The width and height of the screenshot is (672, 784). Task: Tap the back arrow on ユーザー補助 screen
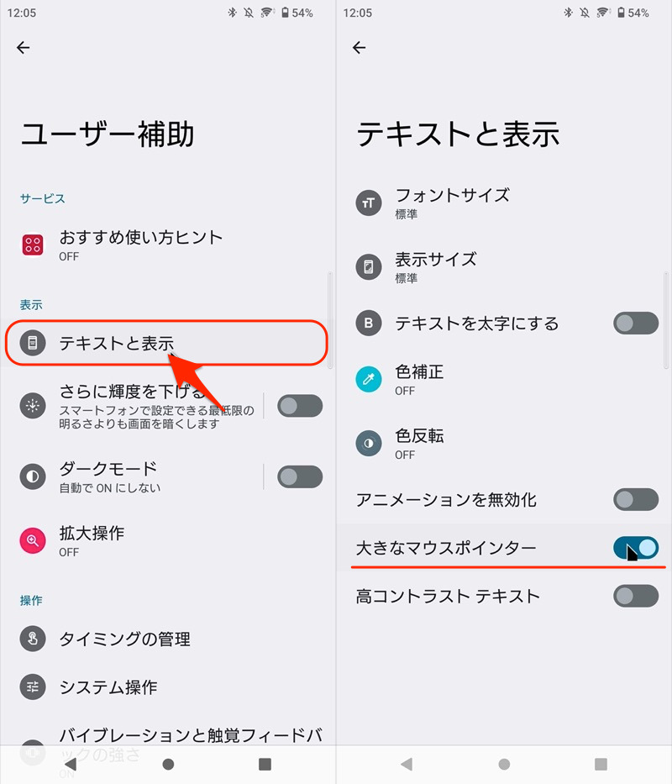coord(24,48)
